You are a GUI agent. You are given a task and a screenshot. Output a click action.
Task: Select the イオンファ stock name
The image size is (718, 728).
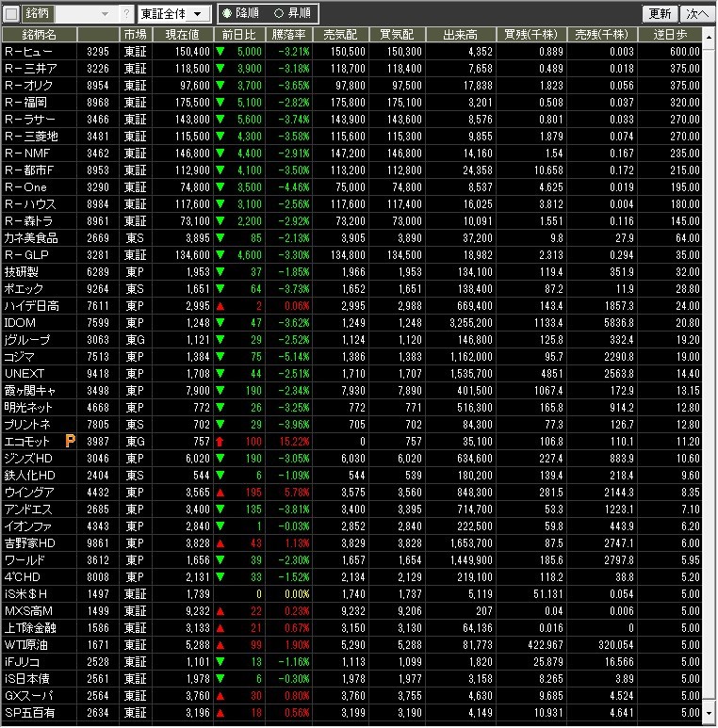28,526
